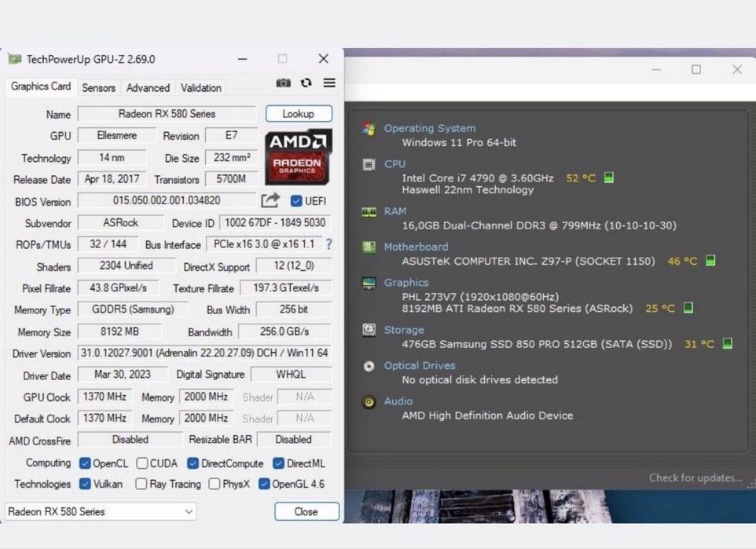Click the 476GB Samsung SSD 850 PRO text
756x549 pixels.
coord(537,344)
